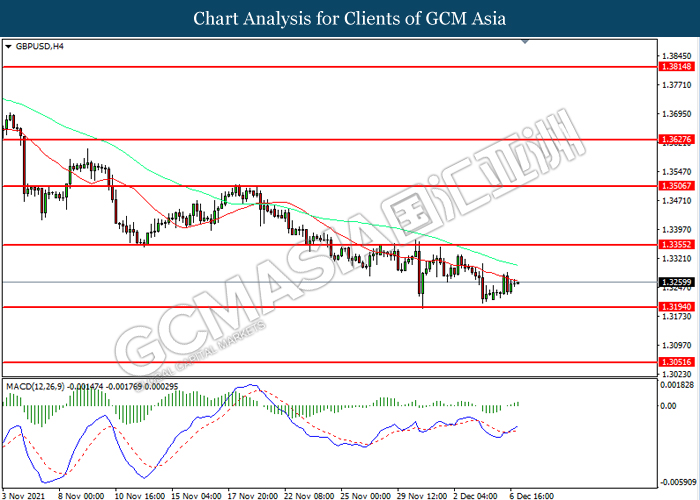Click the MACD -0.005909 scale value
Viewport: 700px width, 500px height.
click(678, 482)
